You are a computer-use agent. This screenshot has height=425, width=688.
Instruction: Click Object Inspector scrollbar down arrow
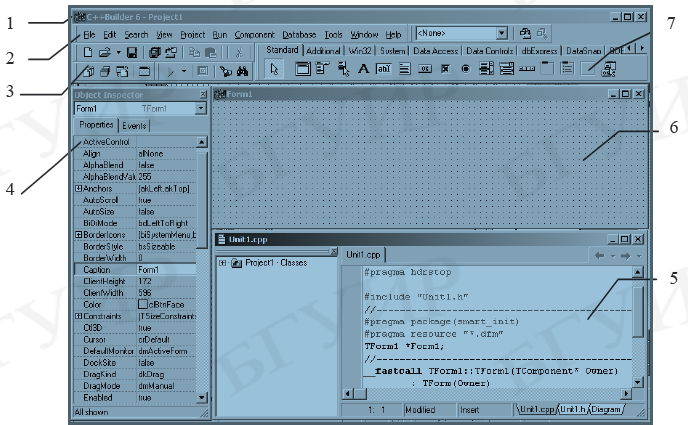click(x=201, y=397)
